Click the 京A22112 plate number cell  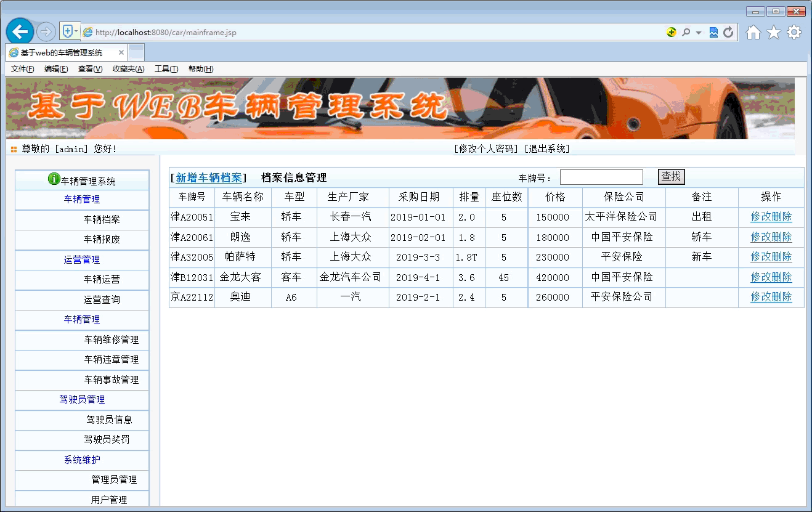pyautogui.click(x=192, y=297)
